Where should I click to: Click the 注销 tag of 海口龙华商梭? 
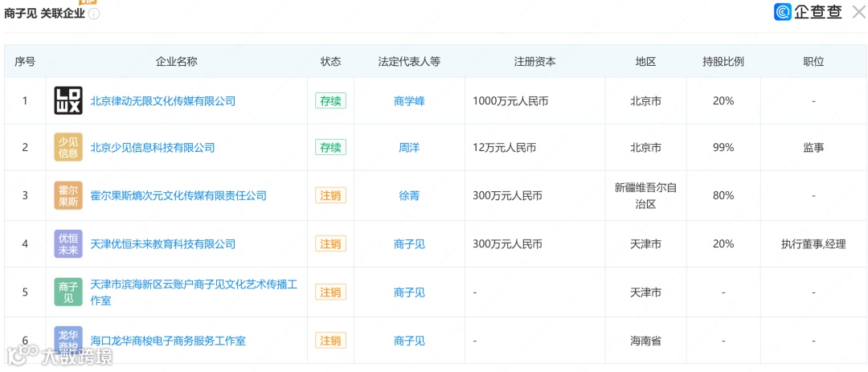tap(330, 340)
